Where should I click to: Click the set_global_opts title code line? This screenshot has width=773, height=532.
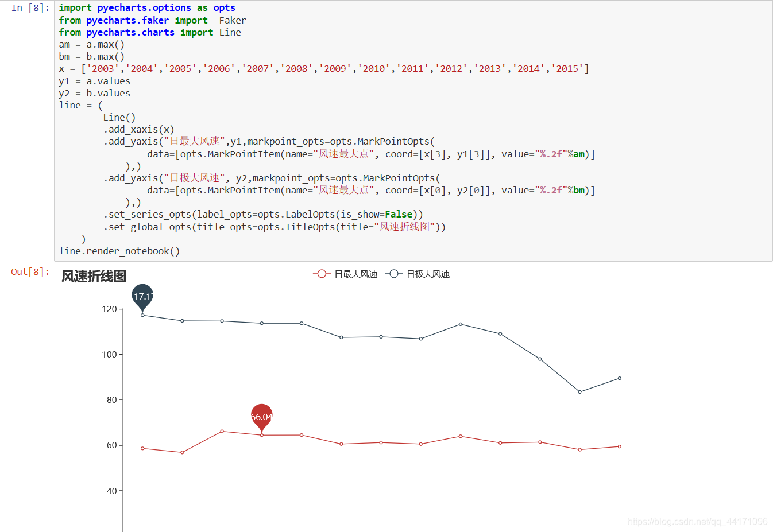pyautogui.click(x=275, y=227)
